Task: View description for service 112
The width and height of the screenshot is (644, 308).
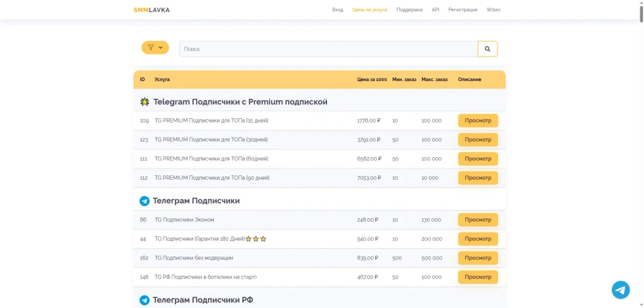Action: 478,178
